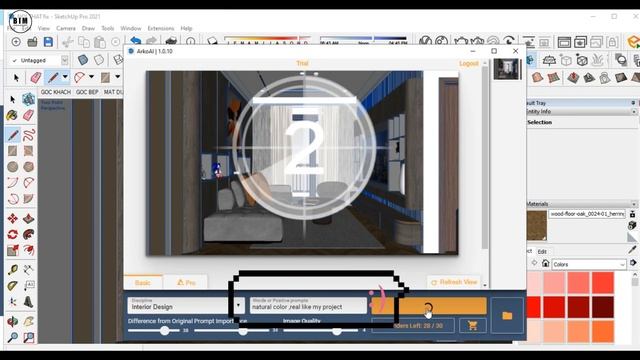The height and width of the screenshot is (360, 640).
Task: Select the Axes tool
Action: click(x=13, y=302)
